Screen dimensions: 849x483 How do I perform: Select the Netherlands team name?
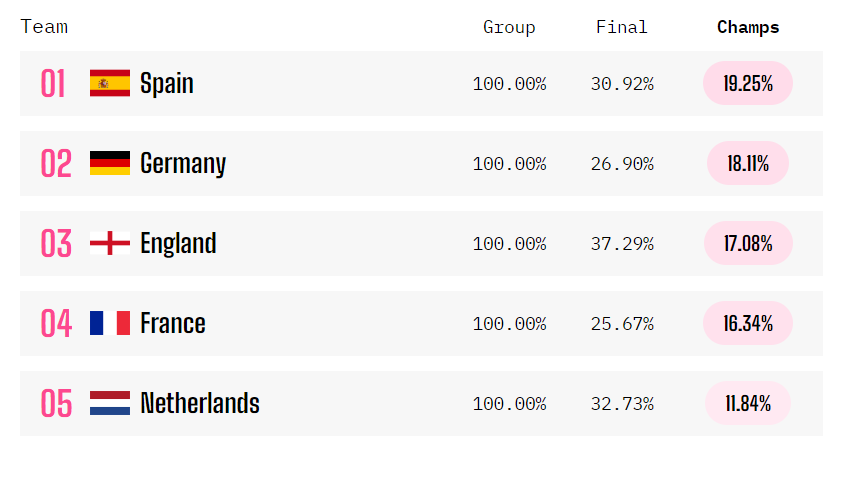point(200,403)
